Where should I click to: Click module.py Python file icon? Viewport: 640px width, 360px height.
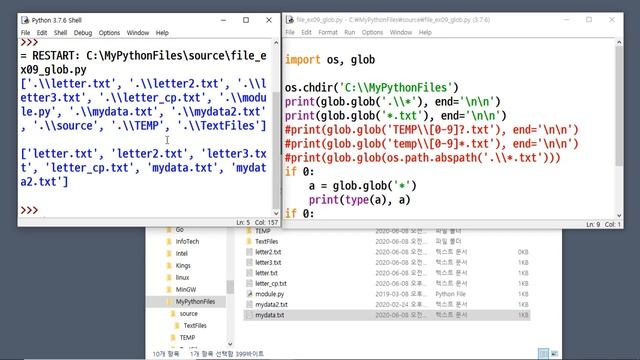pos(249,294)
